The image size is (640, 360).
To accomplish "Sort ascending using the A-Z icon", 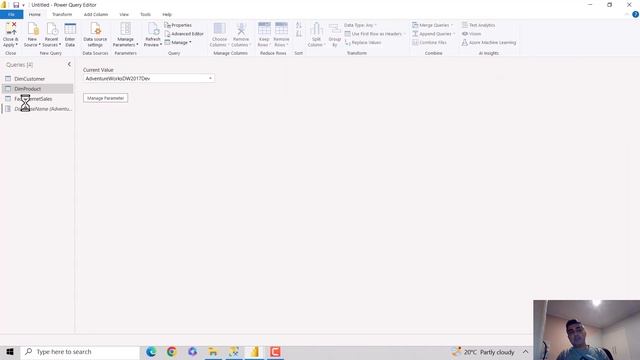I will pos(299,25).
